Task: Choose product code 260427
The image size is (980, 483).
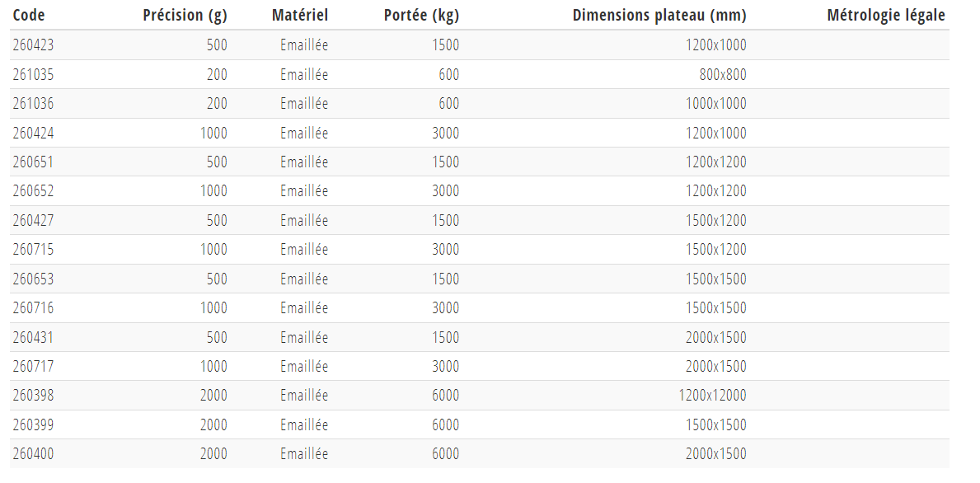Action: coord(33,220)
